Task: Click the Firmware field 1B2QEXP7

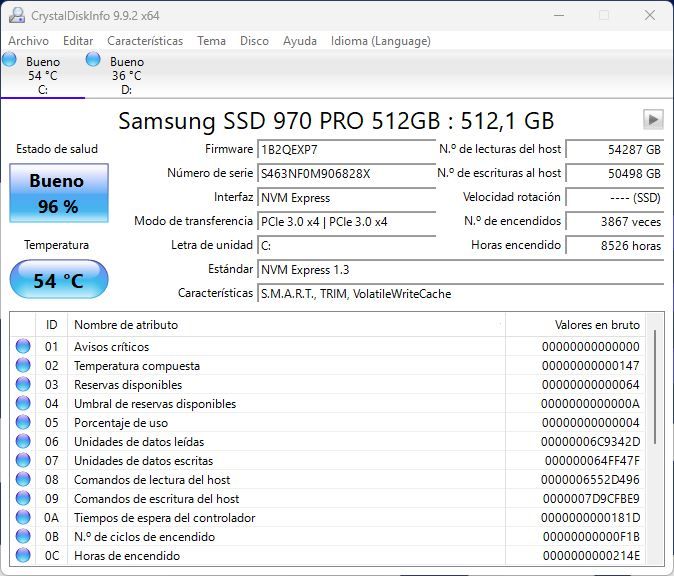Action: pyautogui.click(x=346, y=150)
